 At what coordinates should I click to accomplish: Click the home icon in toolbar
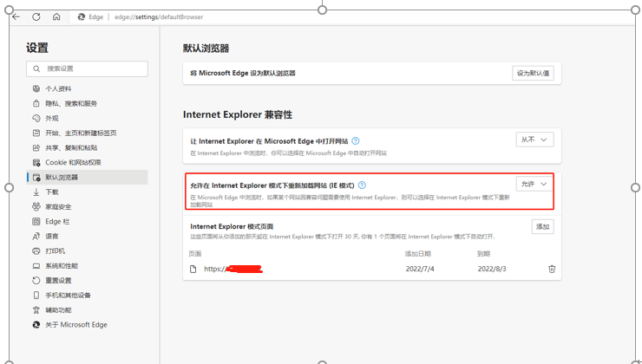56,16
